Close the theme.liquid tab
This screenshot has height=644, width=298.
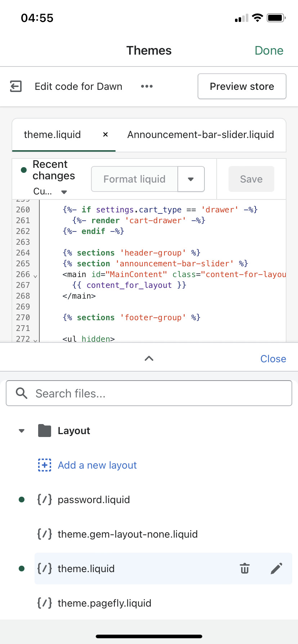(105, 134)
